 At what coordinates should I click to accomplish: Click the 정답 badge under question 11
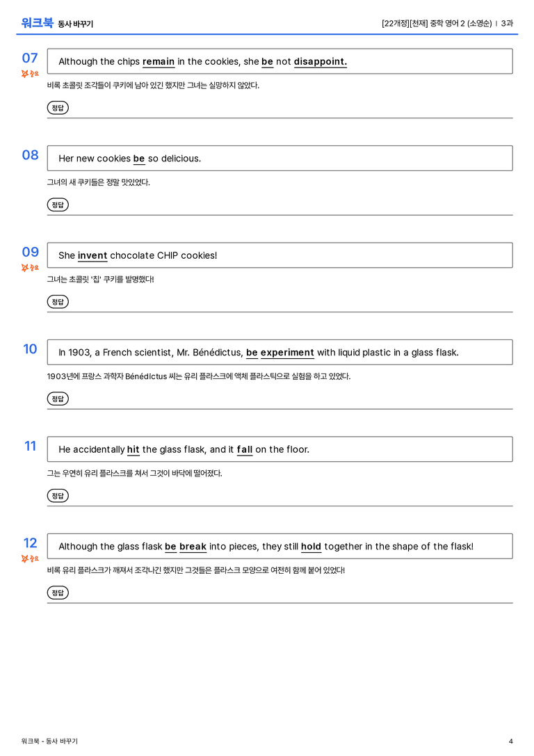pos(58,495)
